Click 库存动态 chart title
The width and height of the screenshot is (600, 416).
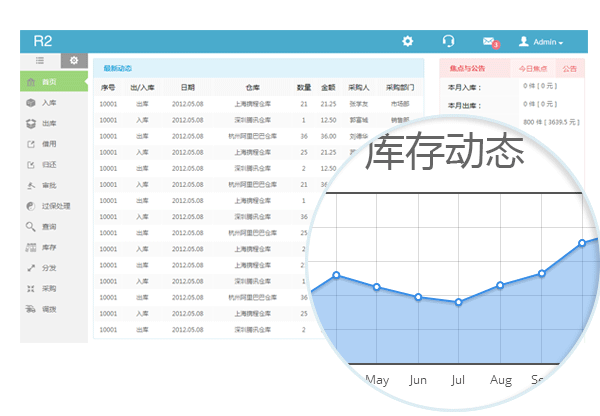(x=444, y=151)
